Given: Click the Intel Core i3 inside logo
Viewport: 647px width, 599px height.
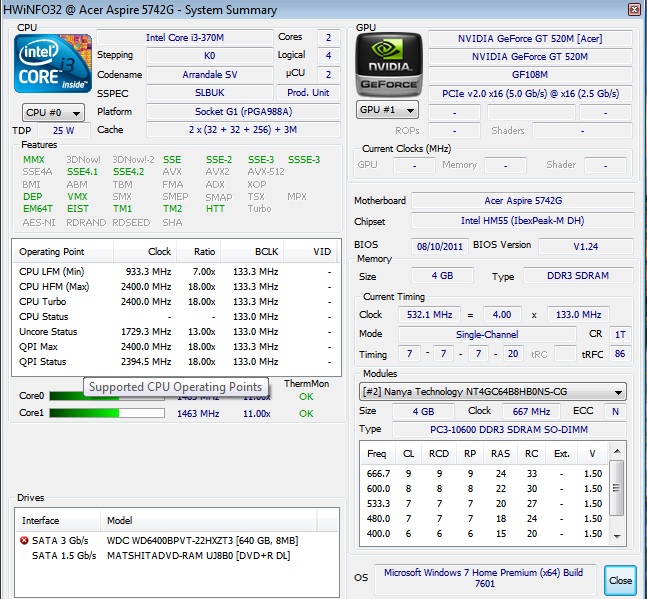Looking at the screenshot, I should tap(53, 64).
